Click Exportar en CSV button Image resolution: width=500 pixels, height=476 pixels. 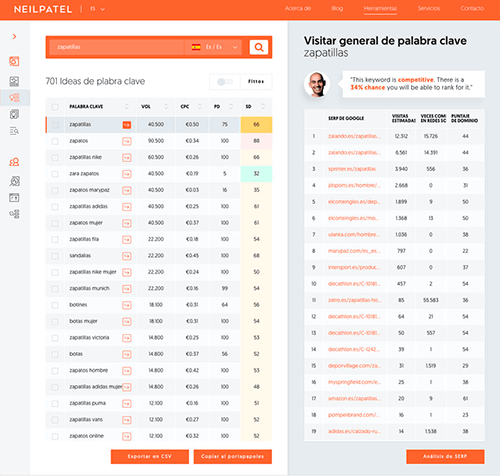point(150,456)
